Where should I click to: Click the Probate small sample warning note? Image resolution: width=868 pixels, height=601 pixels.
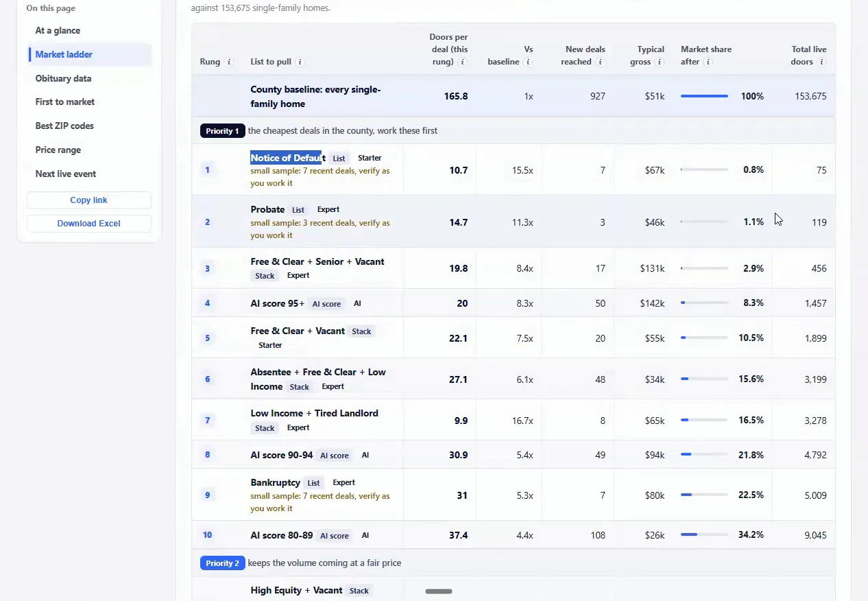(x=320, y=229)
